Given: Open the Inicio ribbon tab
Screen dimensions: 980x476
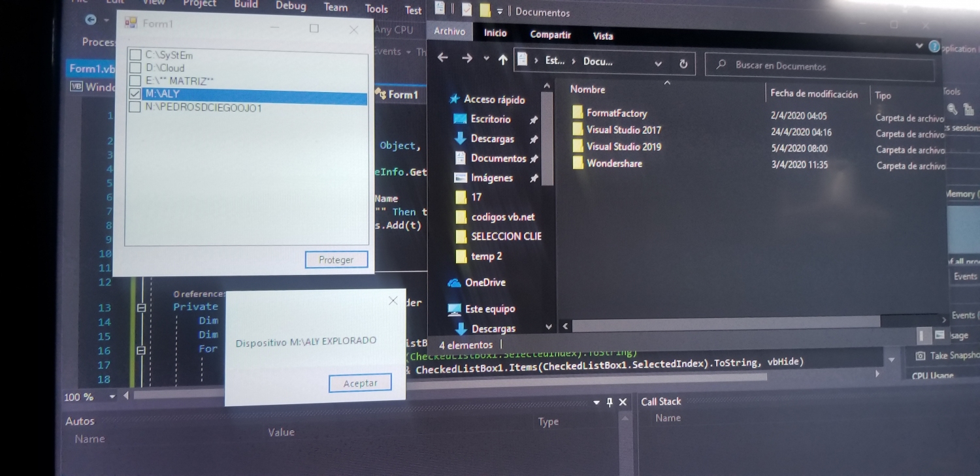Looking at the screenshot, I should [495, 33].
